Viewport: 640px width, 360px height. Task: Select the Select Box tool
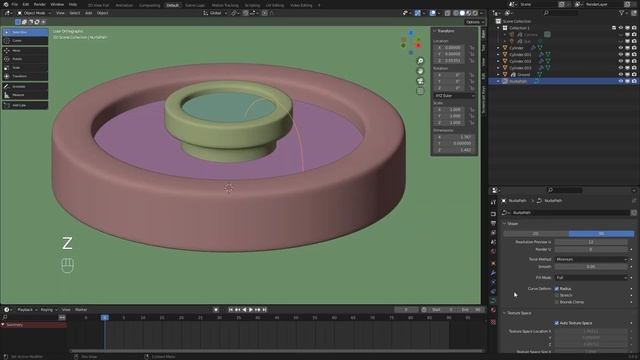[25, 32]
